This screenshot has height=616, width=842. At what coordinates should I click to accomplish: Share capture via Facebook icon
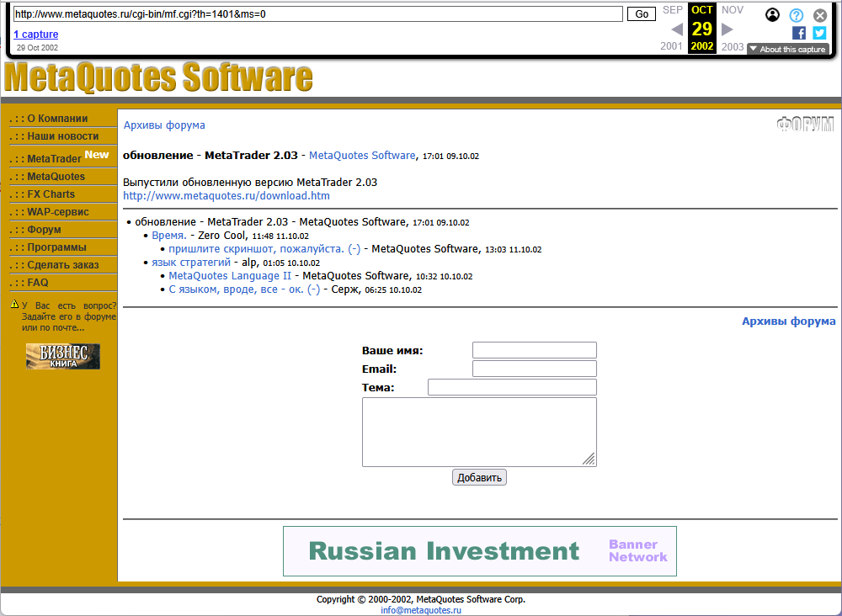click(x=799, y=34)
